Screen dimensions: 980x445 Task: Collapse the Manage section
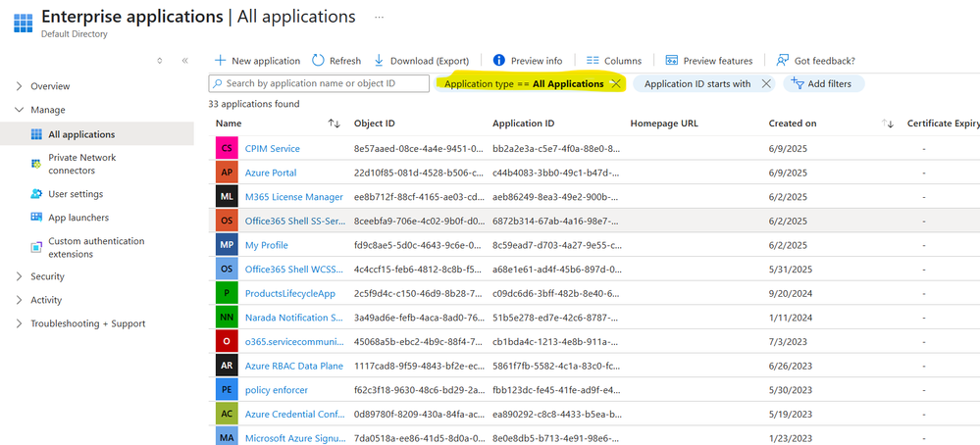(19, 110)
